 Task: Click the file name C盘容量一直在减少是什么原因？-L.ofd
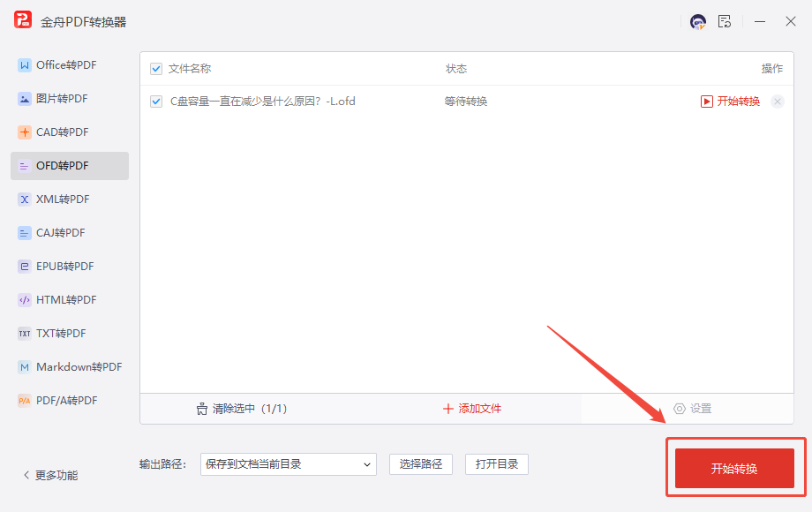tap(262, 102)
